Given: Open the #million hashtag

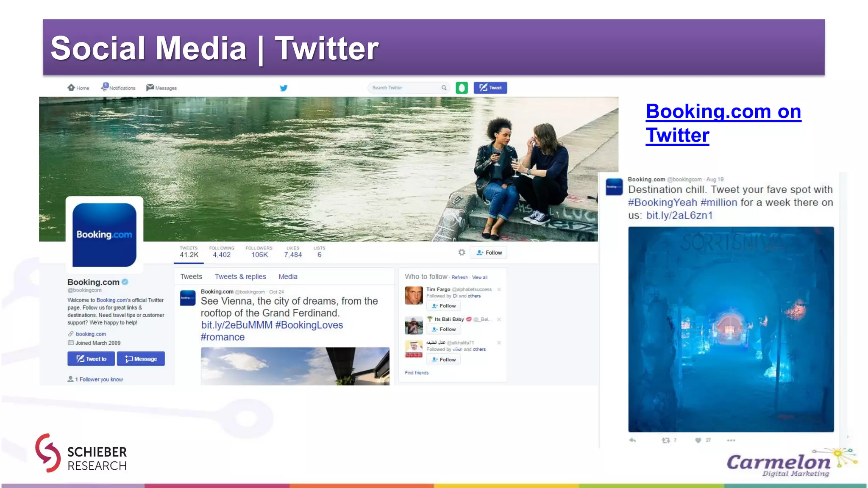Looking at the screenshot, I should (719, 202).
